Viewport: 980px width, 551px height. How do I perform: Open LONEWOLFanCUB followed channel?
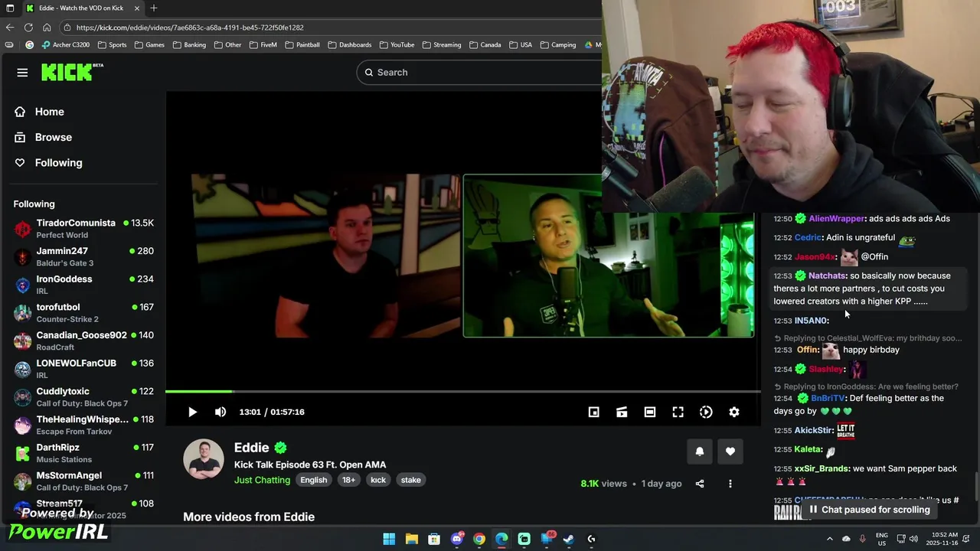coord(83,369)
